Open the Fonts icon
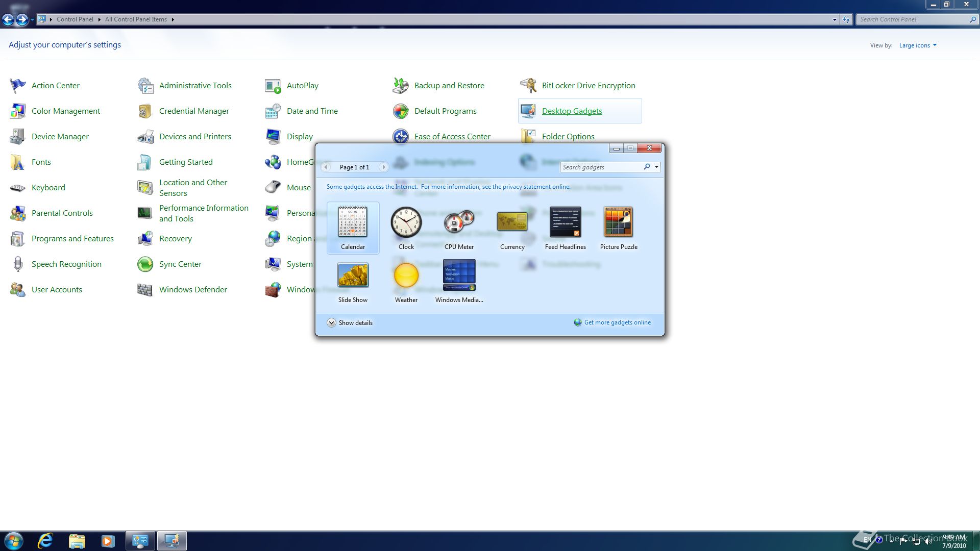The width and height of the screenshot is (980, 551). pyautogui.click(x=18, y=162)
